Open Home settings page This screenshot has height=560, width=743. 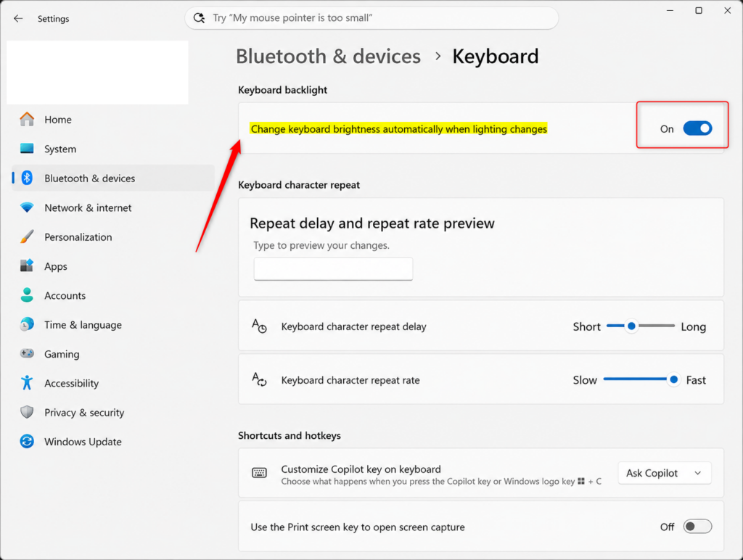112,120
